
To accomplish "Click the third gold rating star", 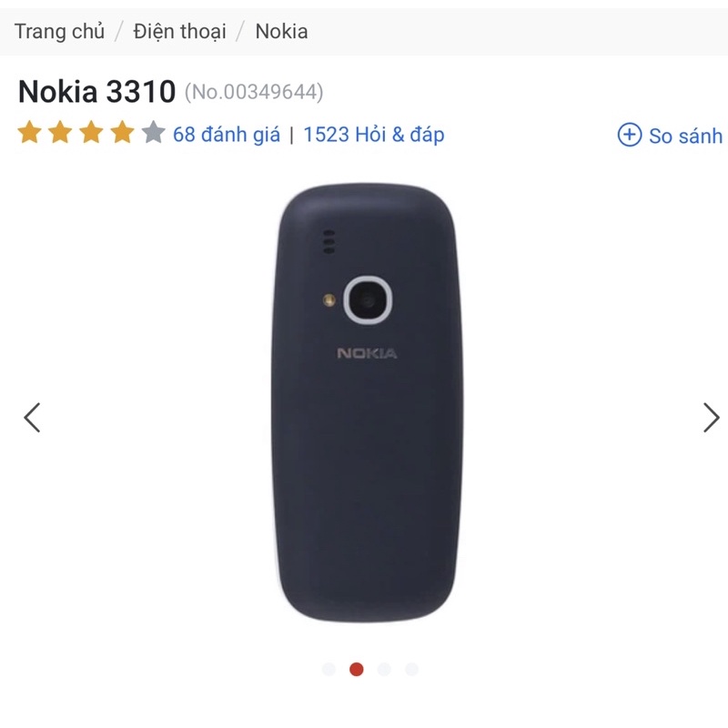I will click(x=92, y=132).
